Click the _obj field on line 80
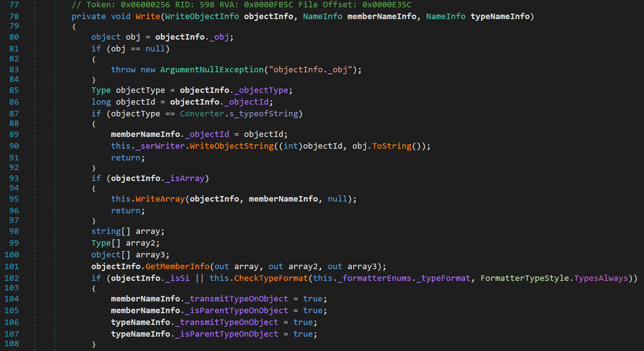The width and height of the screenshot is (644, 351). 219,37
